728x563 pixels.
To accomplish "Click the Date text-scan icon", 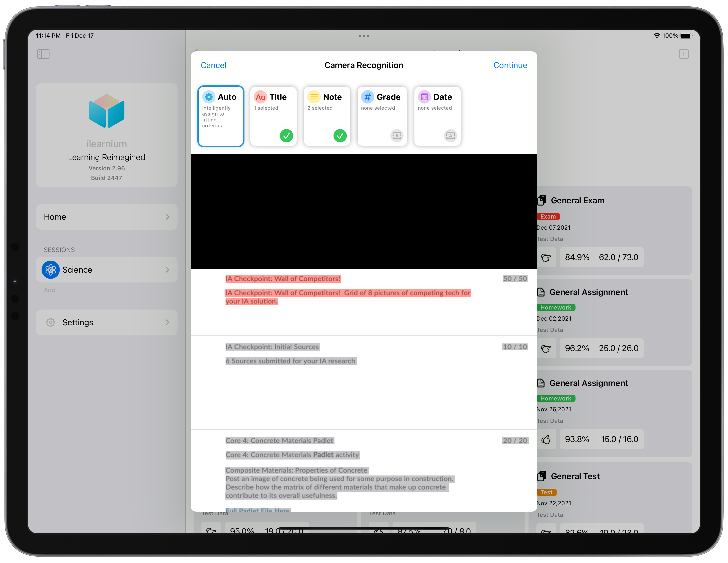I will (450, 135).
